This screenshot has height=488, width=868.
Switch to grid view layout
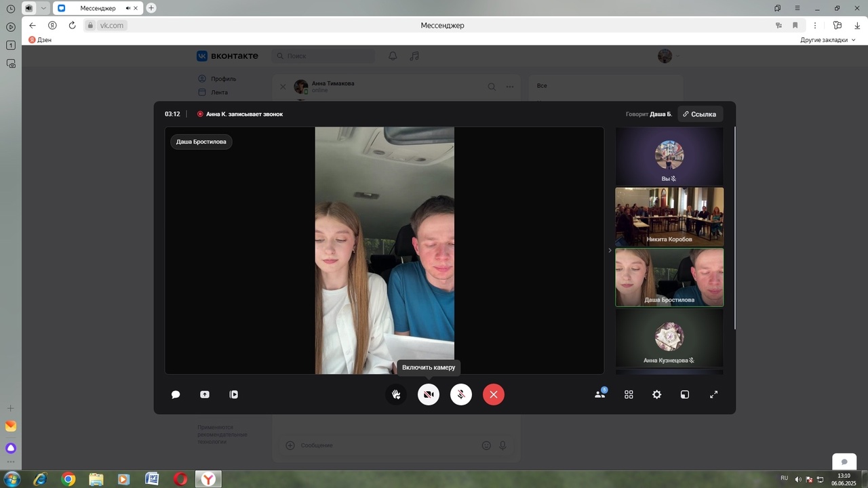(629, 394)
